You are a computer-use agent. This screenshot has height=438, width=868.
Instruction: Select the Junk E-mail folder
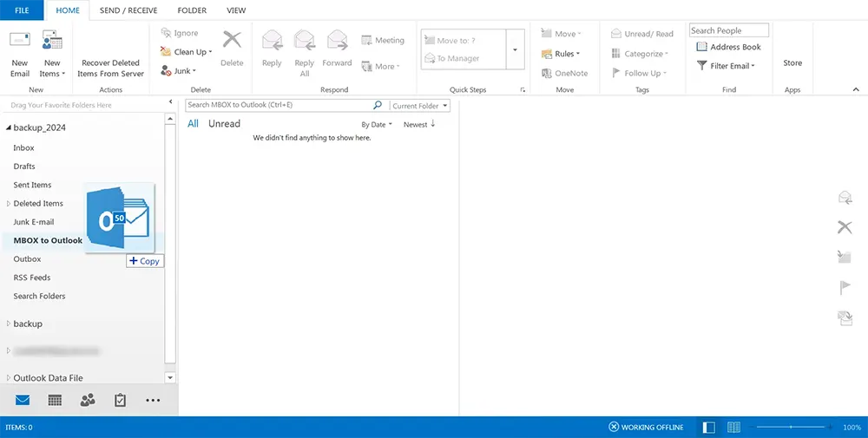[34, 222]
